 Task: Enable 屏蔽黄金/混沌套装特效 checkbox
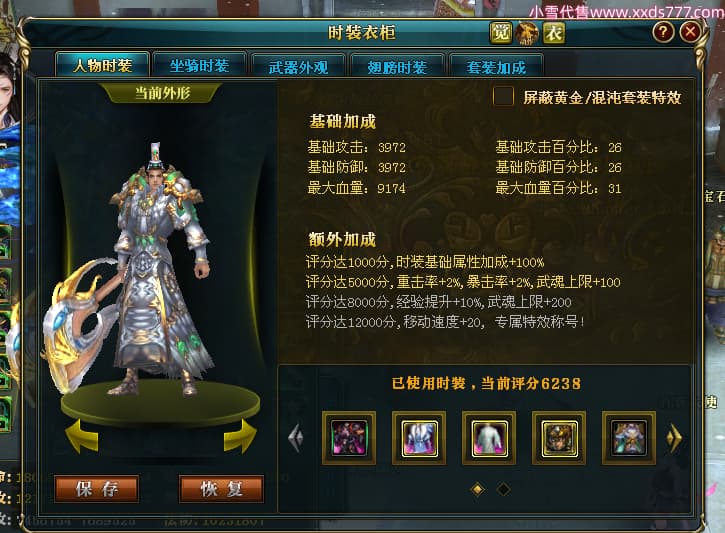[503, 97]
